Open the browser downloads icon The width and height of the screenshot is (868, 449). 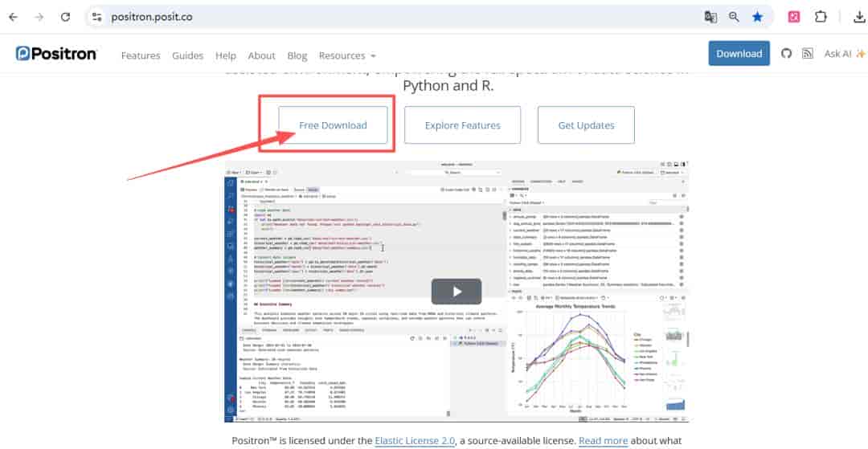click(859, 17)
